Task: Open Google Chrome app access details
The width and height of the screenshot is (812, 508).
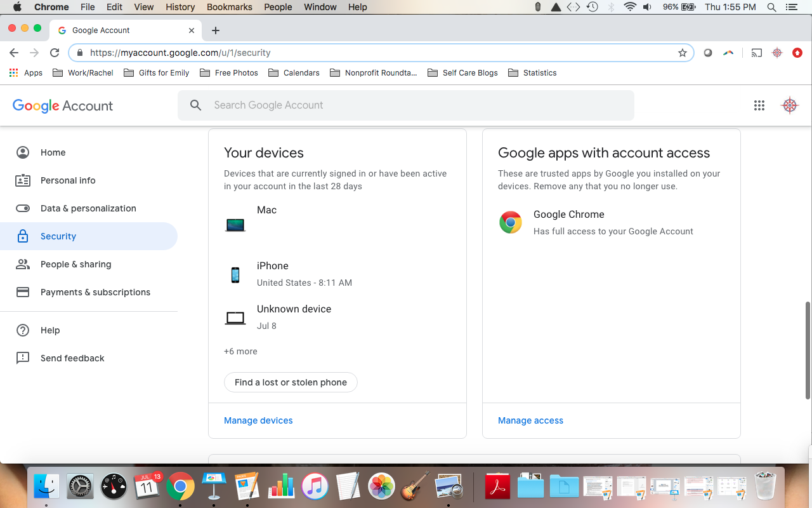Action: (612, 222)
